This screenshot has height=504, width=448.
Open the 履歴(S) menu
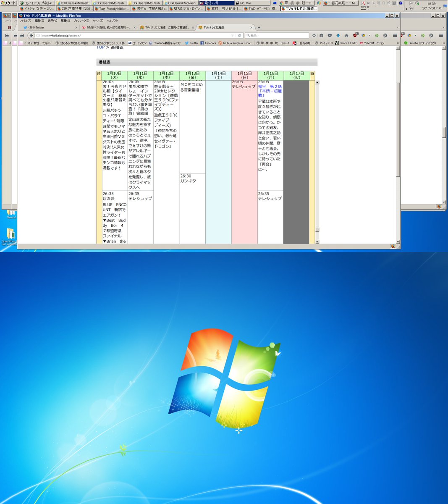(x=65, y=21)
